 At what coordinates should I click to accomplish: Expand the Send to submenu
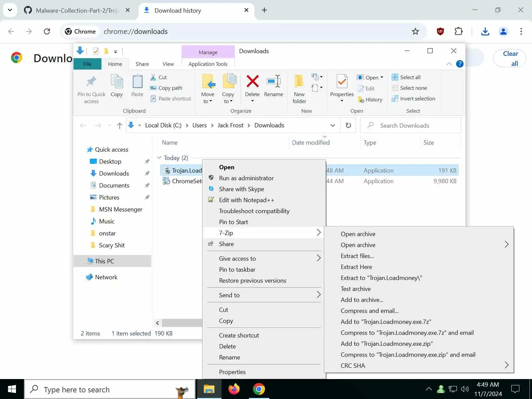263,295
